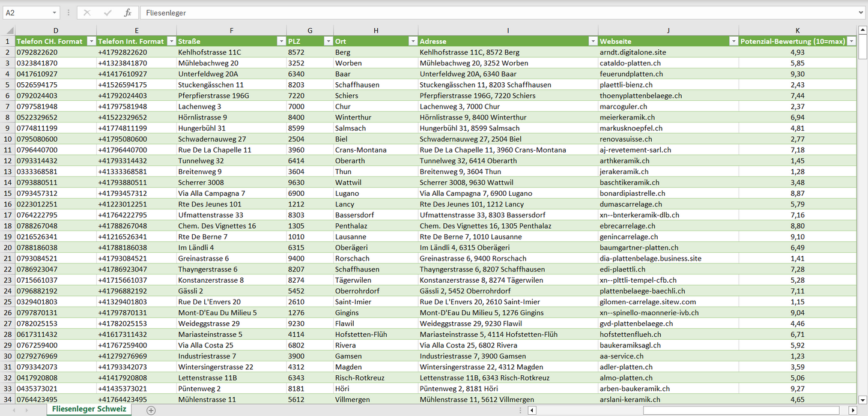The image size is (868, 416).
Task: Click the Enter checkmark icon in the formula bar
Action: (108, 13)
